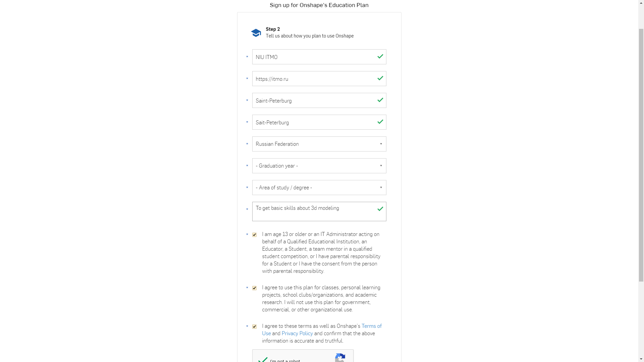
Task: Click the green checkmark in NIU ITMO field
Action: pyautogui.click(x=380, y=56)
